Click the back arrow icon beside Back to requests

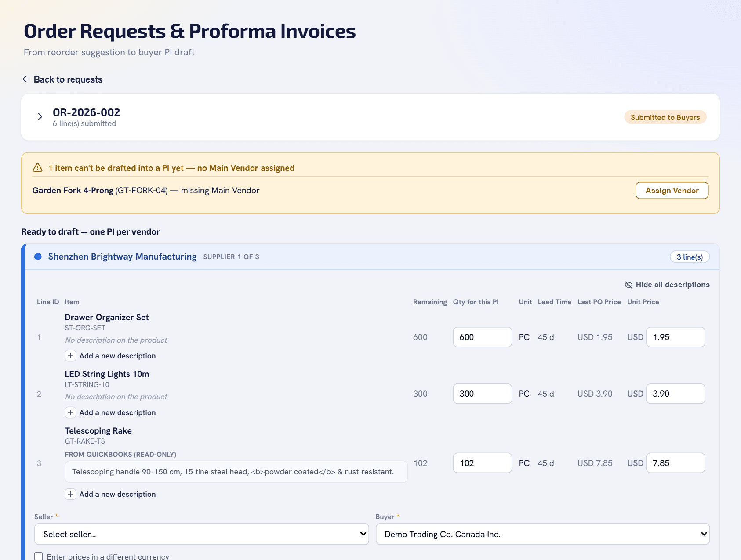click(x=25, y=79)
